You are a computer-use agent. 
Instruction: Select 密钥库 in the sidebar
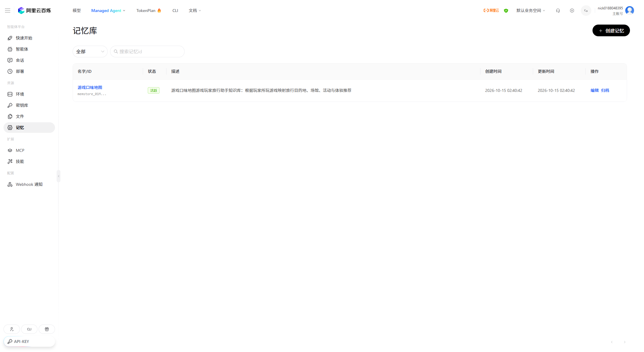[x=29, y=105]
